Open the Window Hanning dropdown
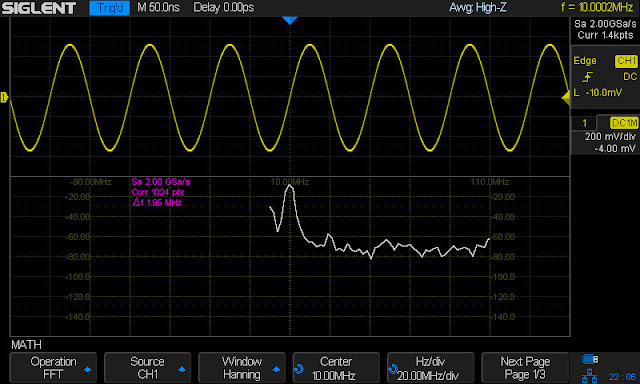The image size is (640, 384). pyautogui.click(x=242, y=368)
